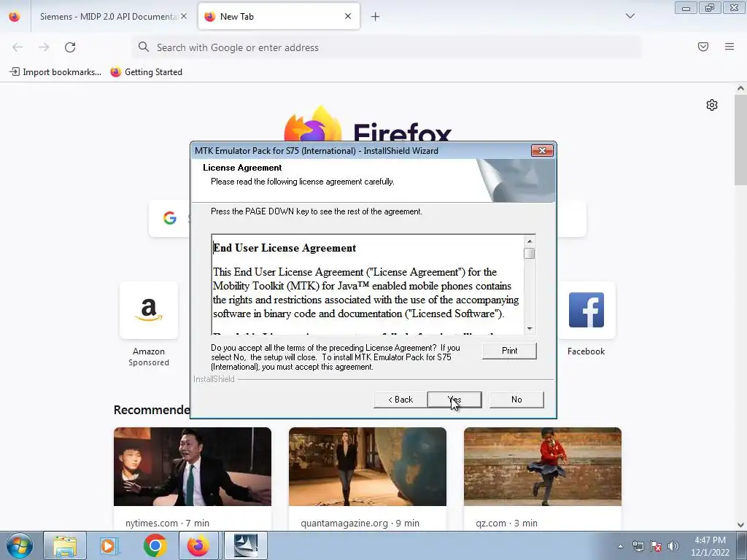Open the quantamagazine.org story thumbnail

tap(368, 467)
